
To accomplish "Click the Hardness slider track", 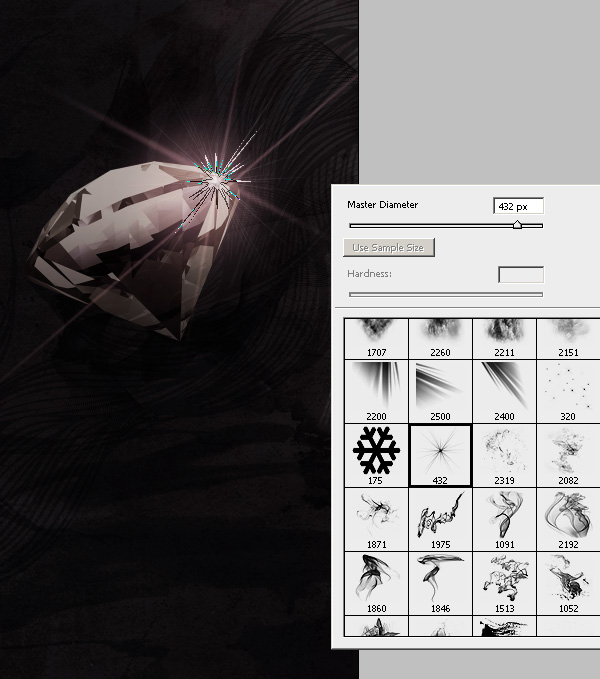I will (446, 294).
